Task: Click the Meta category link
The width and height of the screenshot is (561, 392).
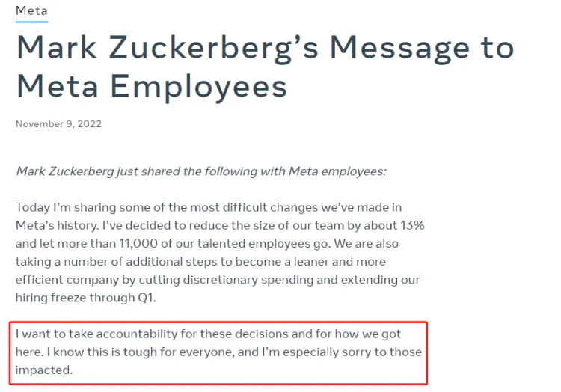Action: (x=31, y=10)
